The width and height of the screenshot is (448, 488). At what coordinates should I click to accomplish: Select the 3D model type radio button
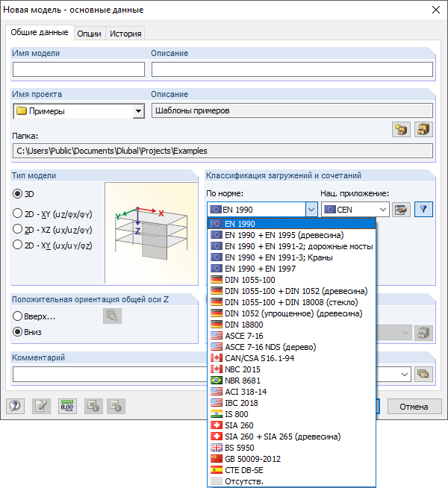point(17,194)
